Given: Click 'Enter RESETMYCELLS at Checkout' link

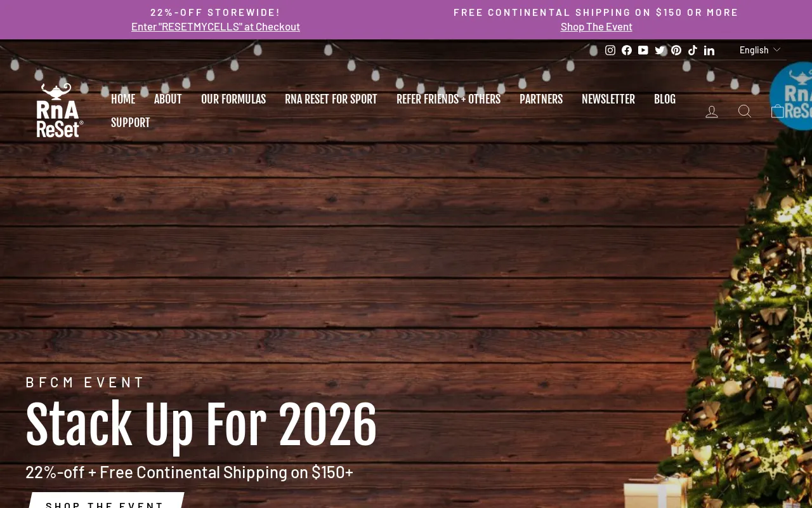Looking at the screenshot, I should pyautogui.click(x=216, y=27).
